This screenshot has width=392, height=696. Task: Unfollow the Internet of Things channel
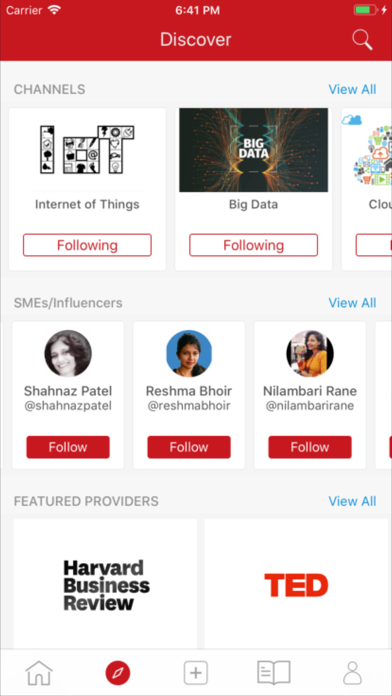coord(87,245)
